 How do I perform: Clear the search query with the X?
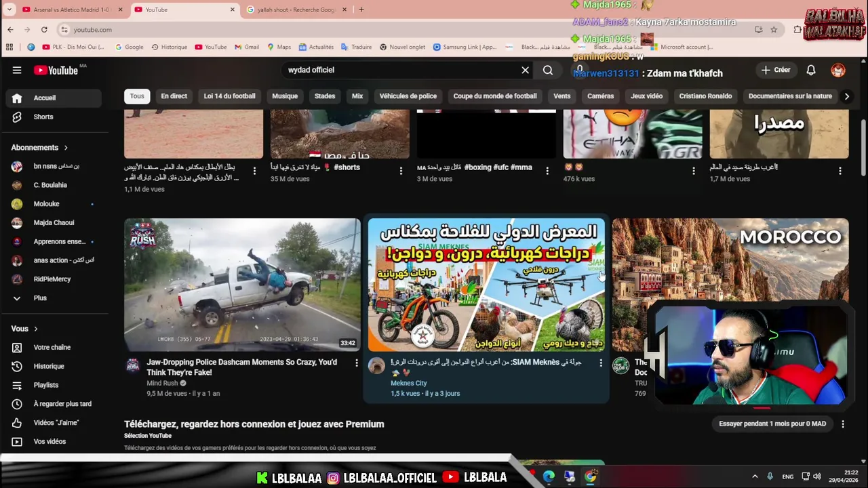tap(525, 70)
